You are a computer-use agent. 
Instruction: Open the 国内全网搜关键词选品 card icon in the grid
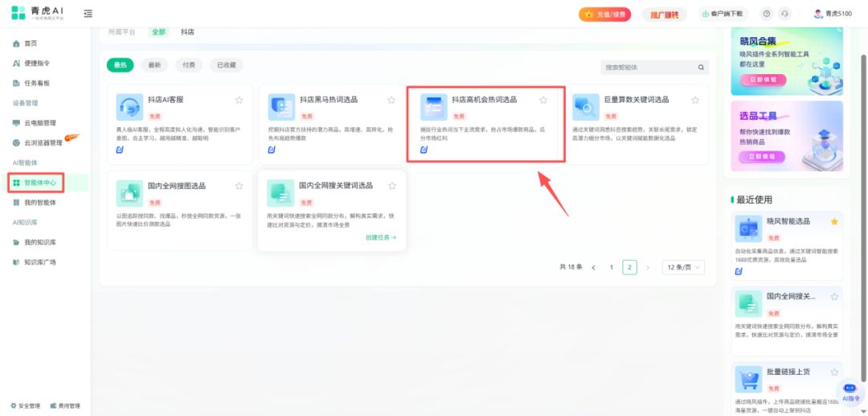[x=280, y=193]
